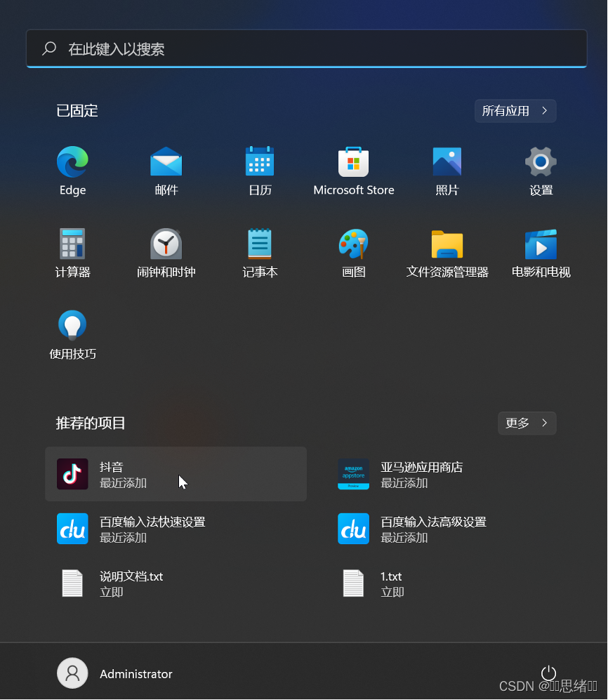Launch Microsoft Store from pinned apps

354,171
